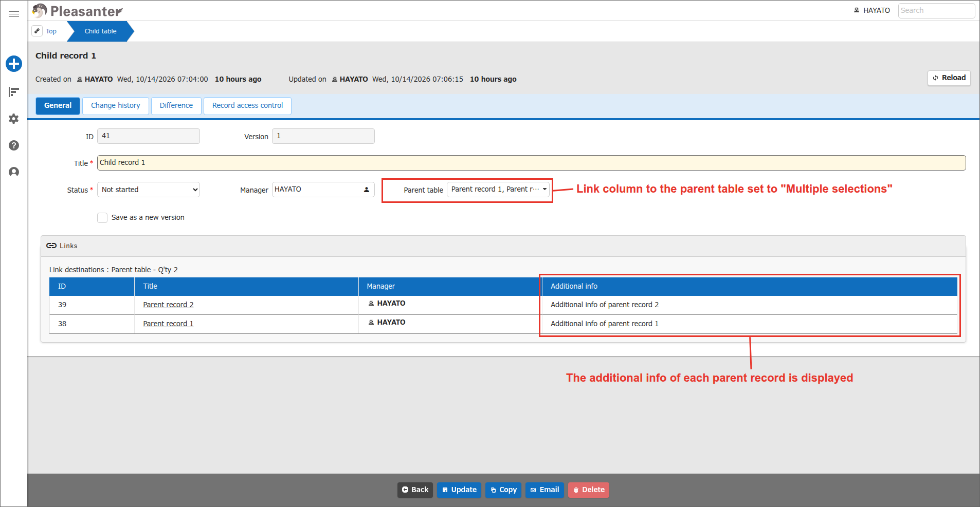Click the HAYATO user menu at top

[872, 10]
